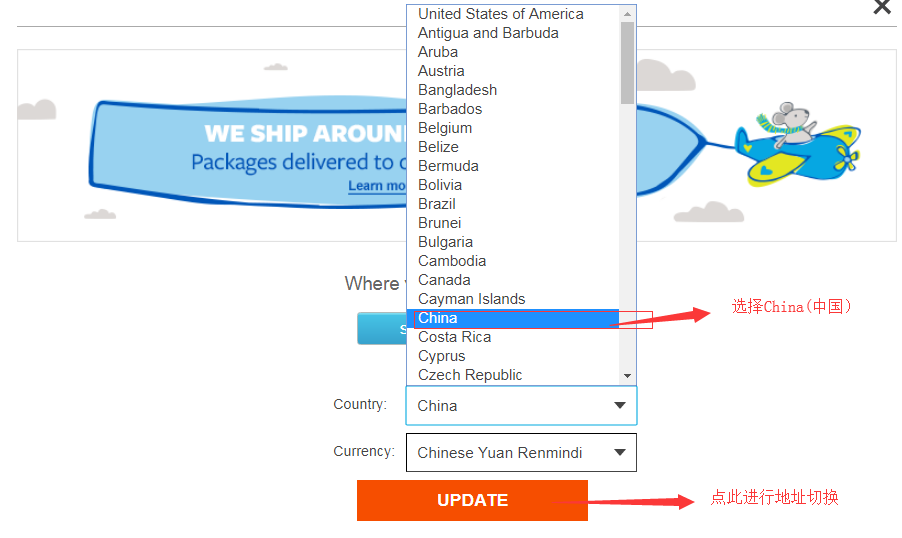Choose China in the country list
902x538 pixels.
(x=513, y=318)
